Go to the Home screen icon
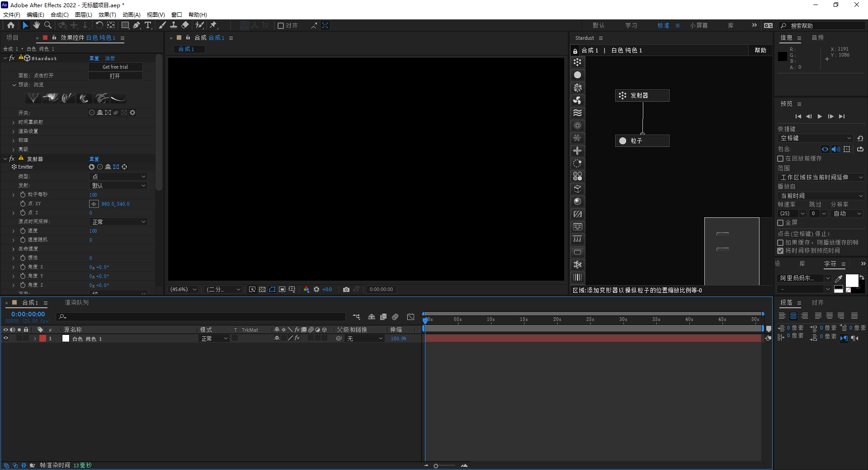This screenshot has height=470, width=868. [x=11, y=25]
